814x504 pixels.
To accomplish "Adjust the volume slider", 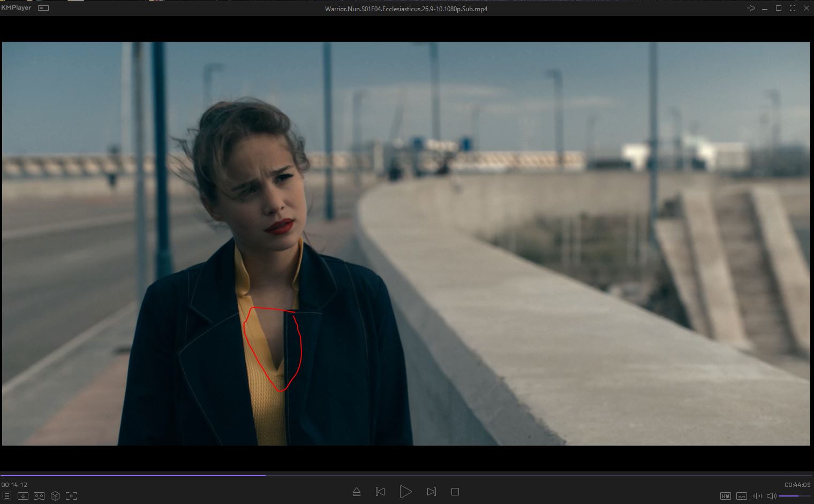I will point(794,496).
